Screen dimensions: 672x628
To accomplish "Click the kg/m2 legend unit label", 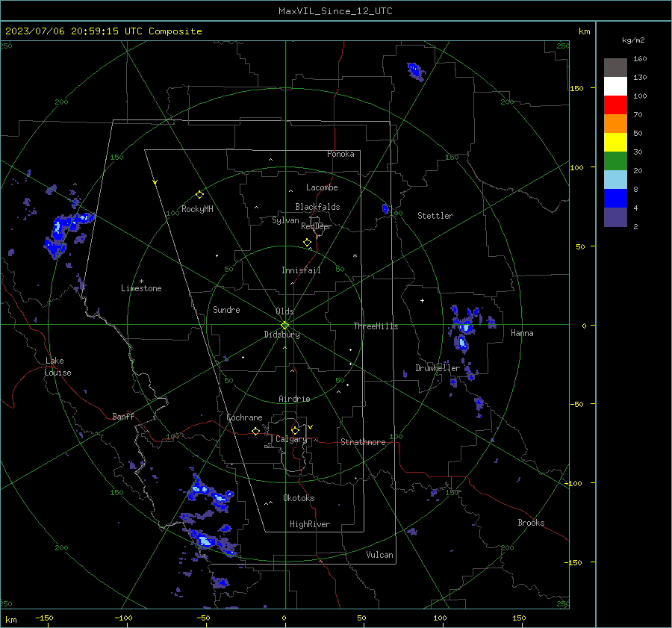I will 633,40.
